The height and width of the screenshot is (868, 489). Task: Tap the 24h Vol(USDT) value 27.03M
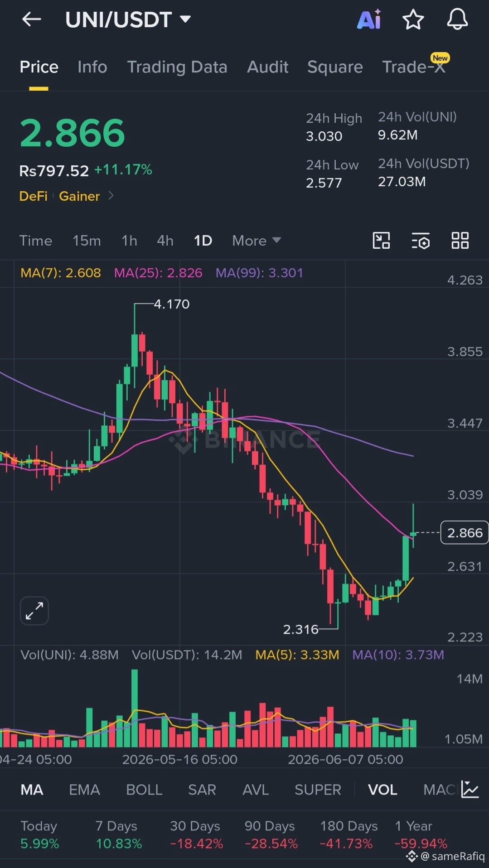pos(402,182)
